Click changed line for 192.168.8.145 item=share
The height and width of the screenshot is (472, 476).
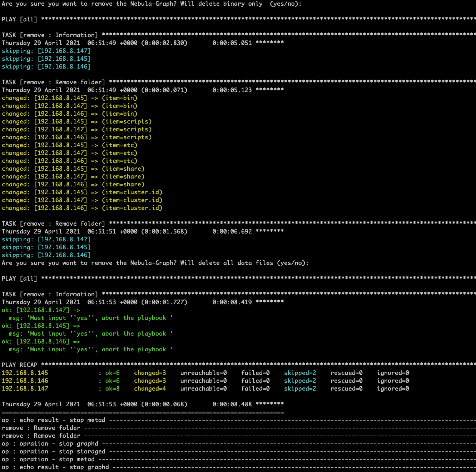(x=73, y=169)
